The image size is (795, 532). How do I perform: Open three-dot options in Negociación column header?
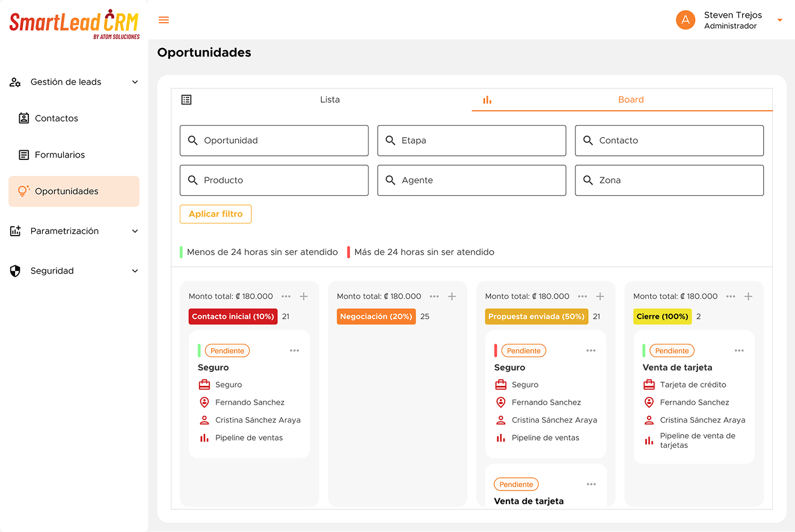434,296
